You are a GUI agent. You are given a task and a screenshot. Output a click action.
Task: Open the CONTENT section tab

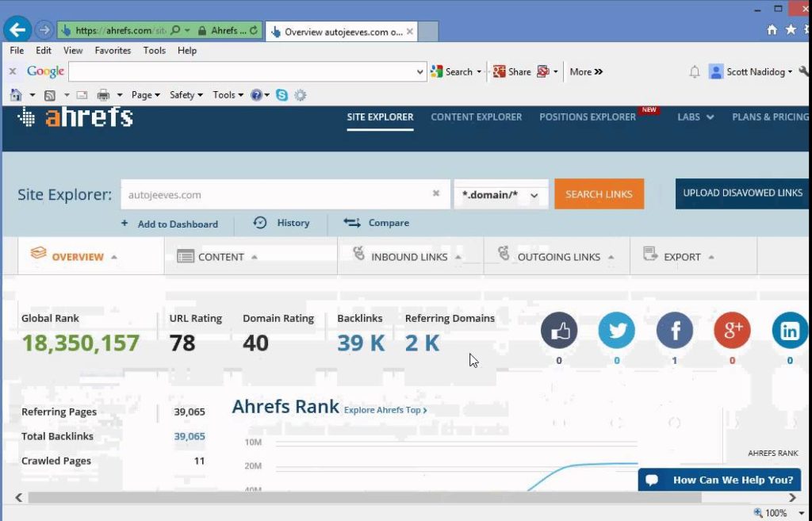(251, 256)
